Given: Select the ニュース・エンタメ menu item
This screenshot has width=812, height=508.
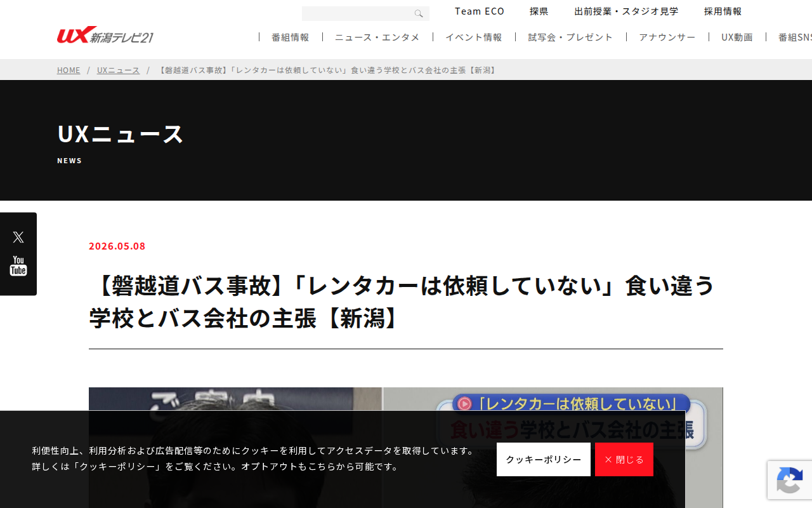Looking at the screenshot, I should [377, 37].
